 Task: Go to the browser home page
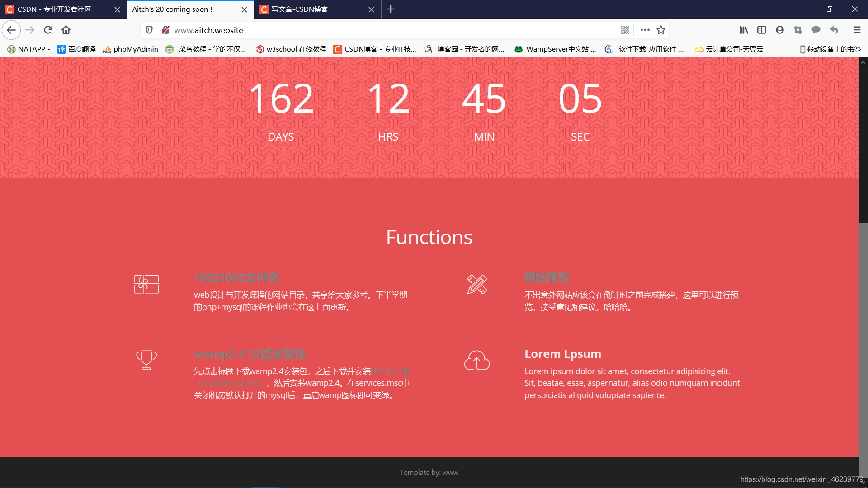pyautogui.click(x=66, y=30)
